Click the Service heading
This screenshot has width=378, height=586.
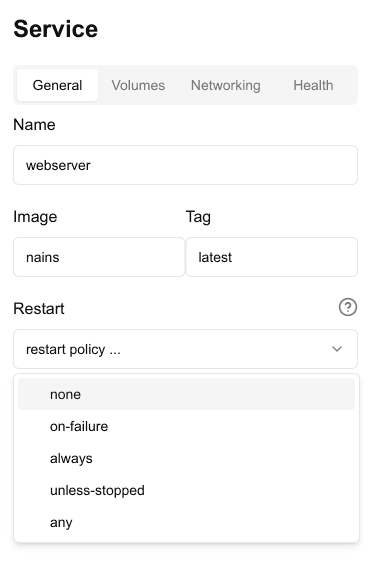pos(56,29)
